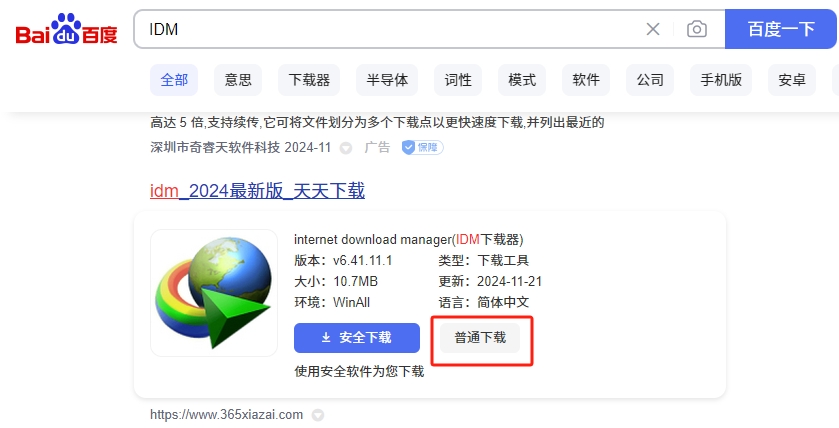Select the 手机版 tab
This screenshot has height=428, width=839.
pos(721,80)
